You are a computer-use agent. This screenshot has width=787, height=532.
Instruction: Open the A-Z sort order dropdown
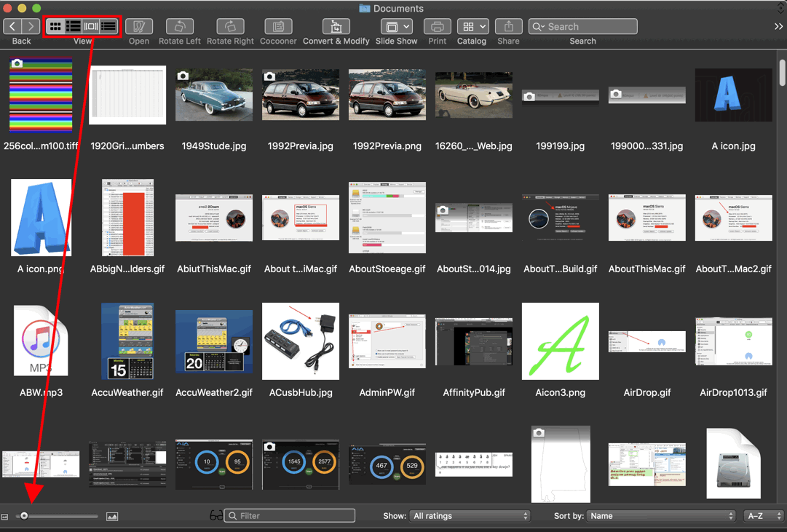[x=763, y=515]
